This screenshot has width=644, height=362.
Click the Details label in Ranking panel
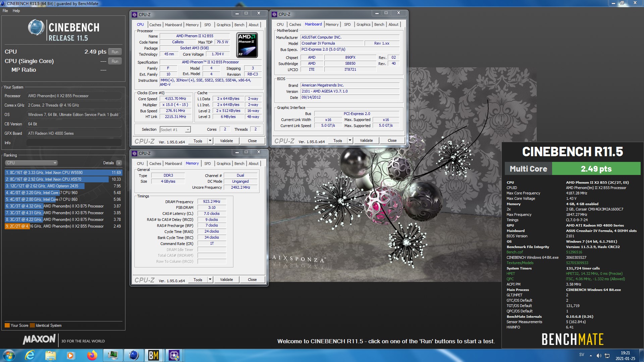tap(108, 163)
